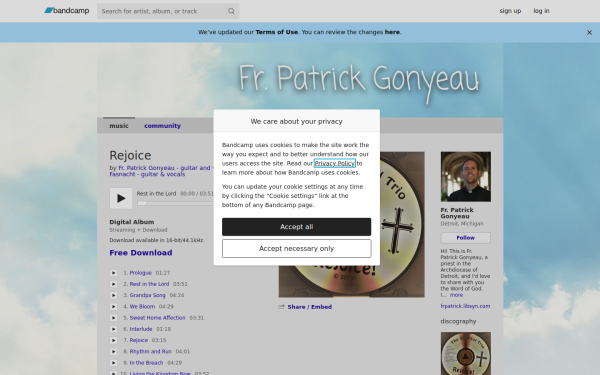The width and height of the screenshot is (600, 375).
Task: Open the Prologue track title link
Action: pos(140,273)
